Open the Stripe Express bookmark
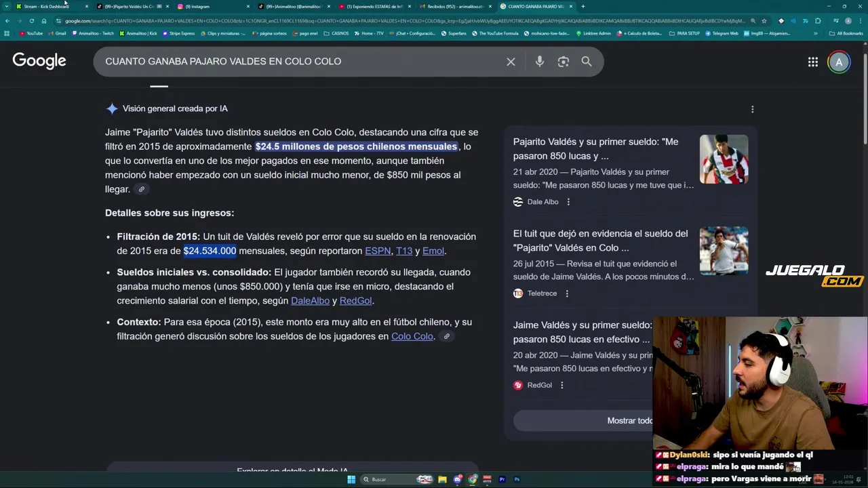 point(179,33)
